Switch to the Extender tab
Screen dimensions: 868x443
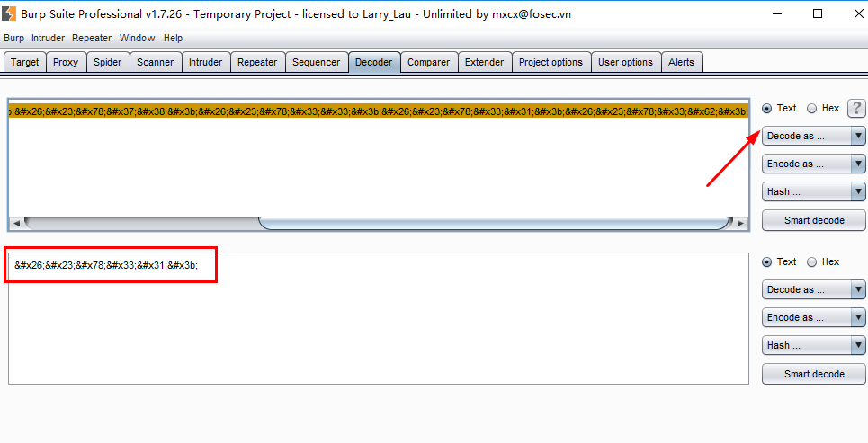click(485, 62)
